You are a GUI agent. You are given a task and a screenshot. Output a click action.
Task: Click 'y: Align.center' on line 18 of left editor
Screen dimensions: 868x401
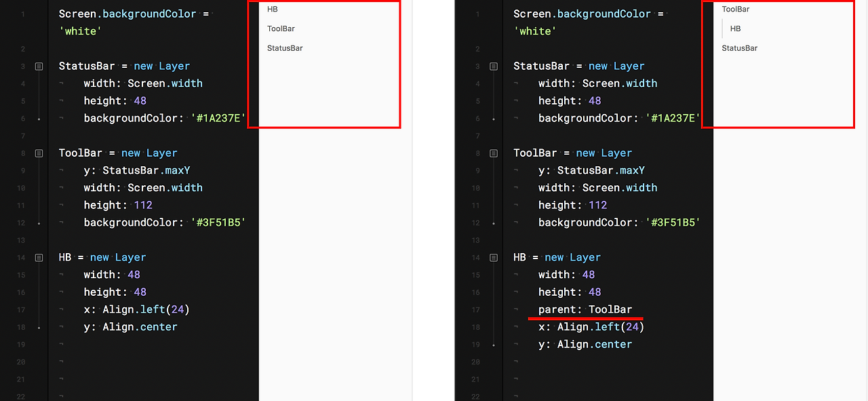tap(131, 327)
